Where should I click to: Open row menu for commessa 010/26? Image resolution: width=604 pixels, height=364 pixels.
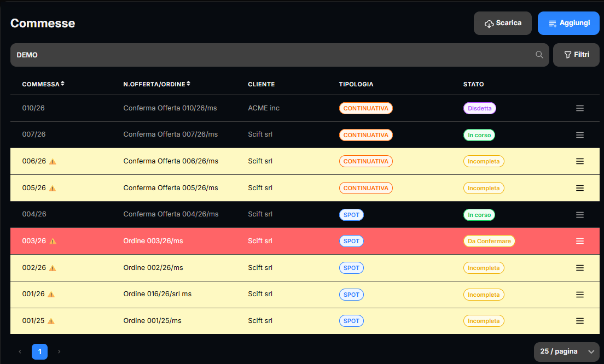pyautogui.click(x=580, y=109)
